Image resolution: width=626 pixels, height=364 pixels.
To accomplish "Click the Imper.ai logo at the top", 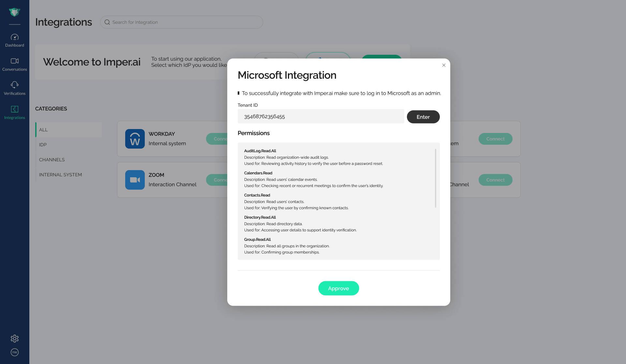I will click(x=14, y=12).
